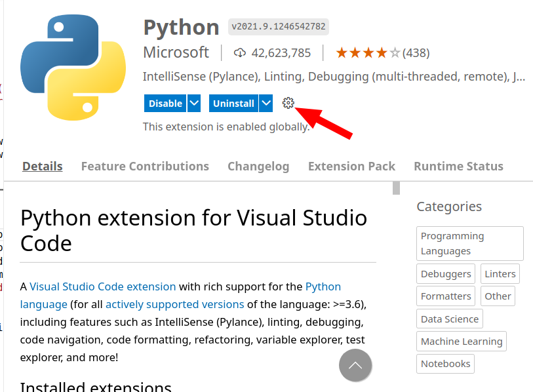533x392 pixels.
Task: Choose the Machine Learning category tag
Action: click(x=462, y=342)
